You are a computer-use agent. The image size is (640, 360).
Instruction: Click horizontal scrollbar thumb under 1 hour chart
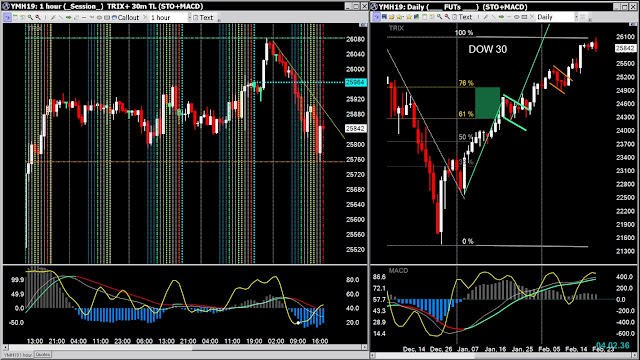(277, 347)
